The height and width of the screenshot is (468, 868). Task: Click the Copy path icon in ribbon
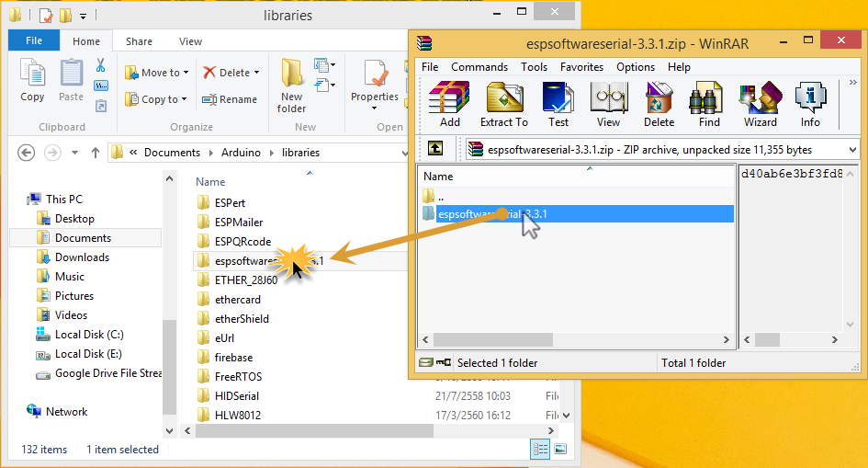[x=101, y=86]
